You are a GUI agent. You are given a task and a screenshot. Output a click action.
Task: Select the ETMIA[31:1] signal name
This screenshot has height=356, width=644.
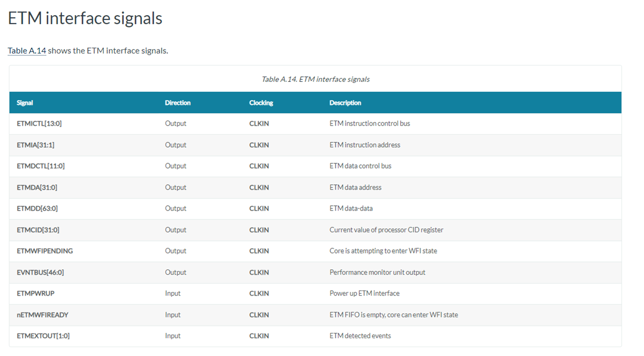tap(36, 145)
